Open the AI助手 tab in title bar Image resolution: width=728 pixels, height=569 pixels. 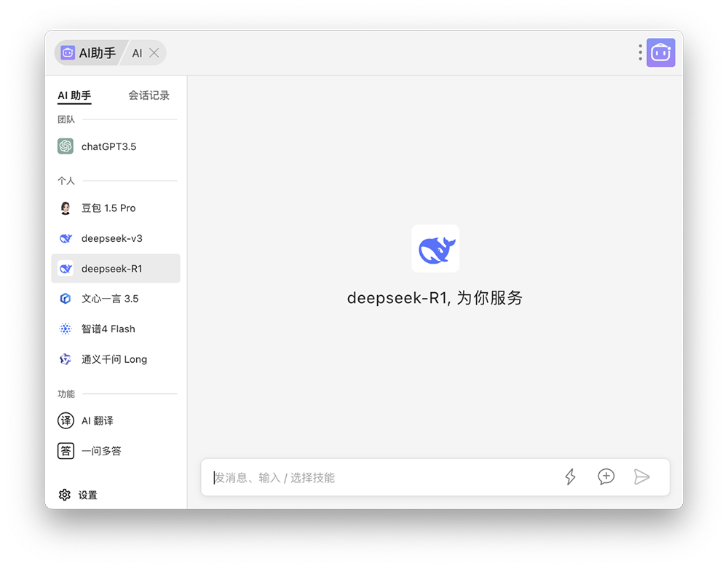click(x=89, y=53)
